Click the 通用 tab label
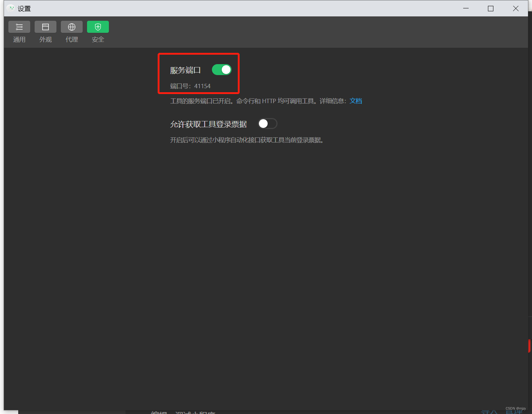This screenshot has width=532, height=414. [x=19, y=39]
